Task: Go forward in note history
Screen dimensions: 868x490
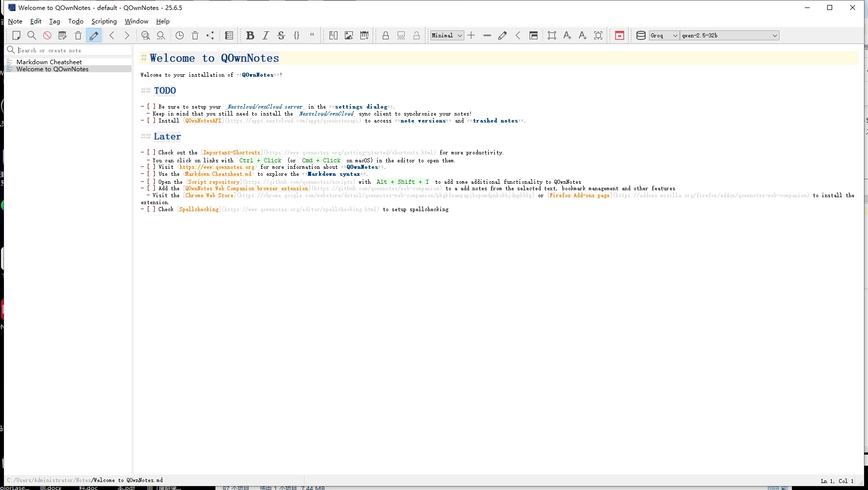Action: [127, 35]
